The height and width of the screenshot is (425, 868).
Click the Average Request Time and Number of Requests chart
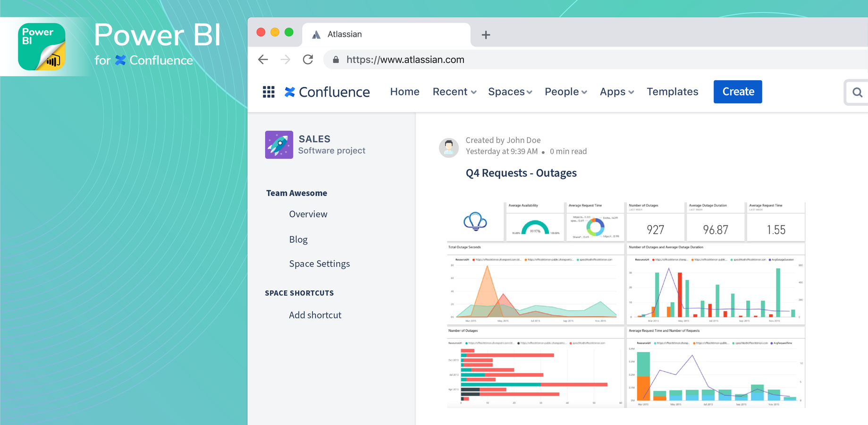[x=716, y=367]
